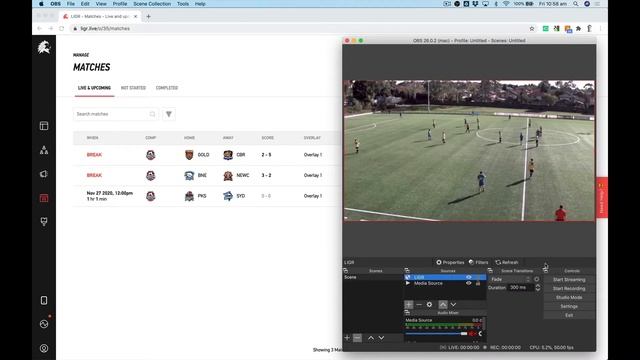Click the transition Duration 300 ms field
Screen dimensions: 640x360
pyautogui.click(x=521, y=288)
